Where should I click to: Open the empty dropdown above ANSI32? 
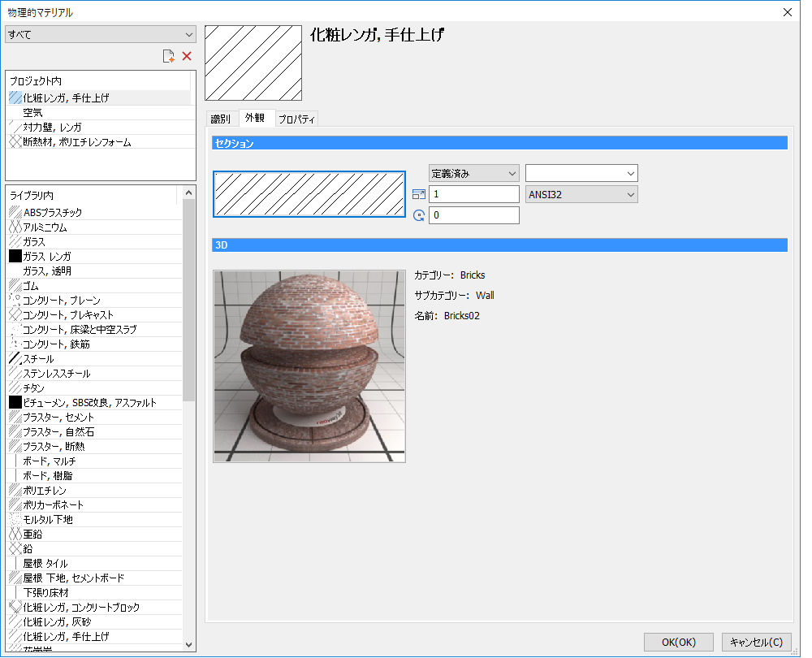pos(581,174)
